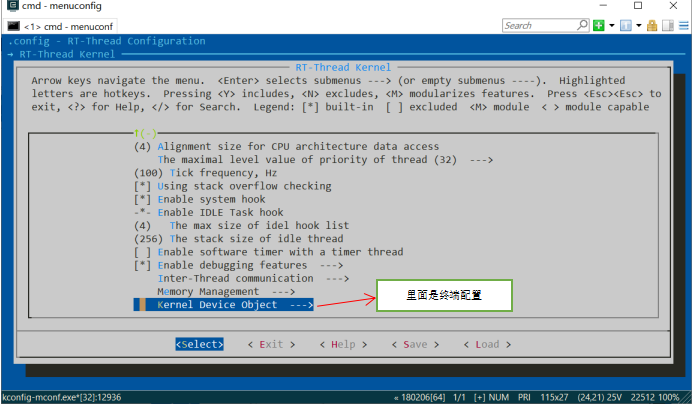Select 'Alignment size for CPU architecture' entry
Viewport: 693px width, 405px height.
[286, 146]
